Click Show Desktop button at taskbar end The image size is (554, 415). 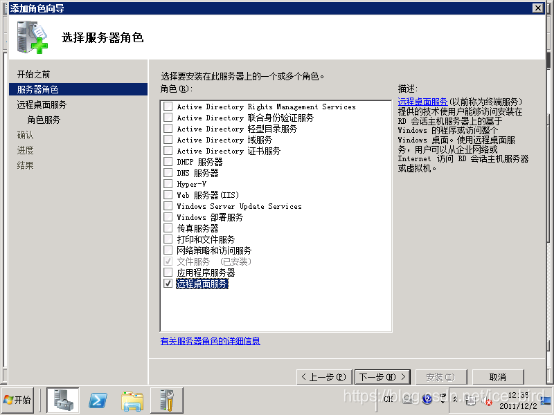tap(547, 400)
